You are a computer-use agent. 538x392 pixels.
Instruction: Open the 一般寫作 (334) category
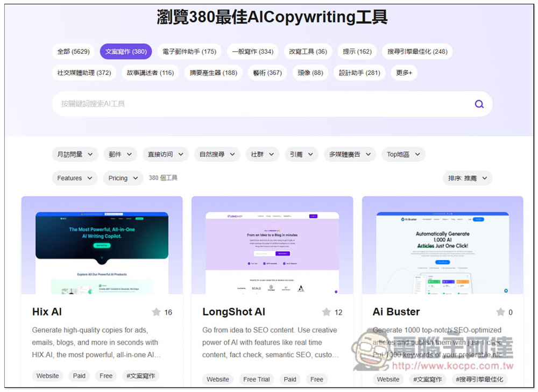253,52
